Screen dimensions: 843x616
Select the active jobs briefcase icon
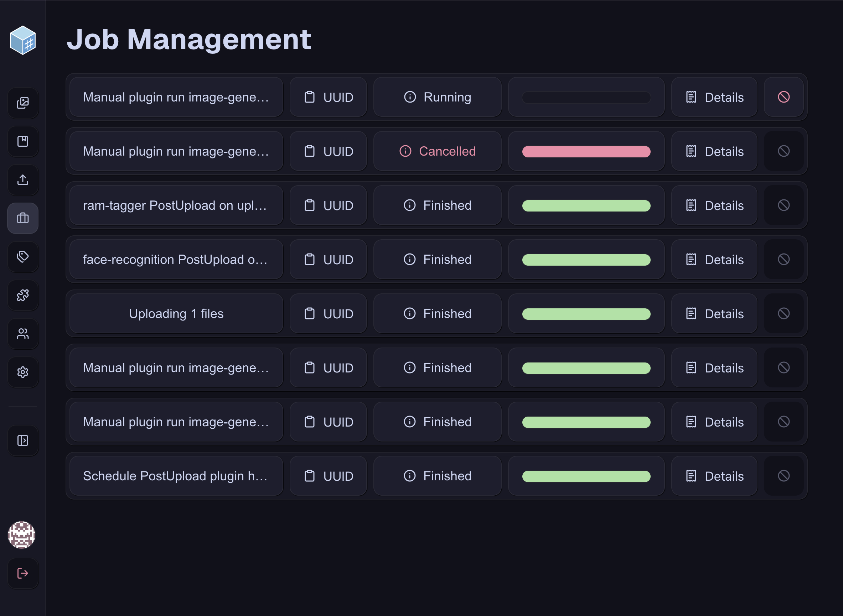point(23,219)
